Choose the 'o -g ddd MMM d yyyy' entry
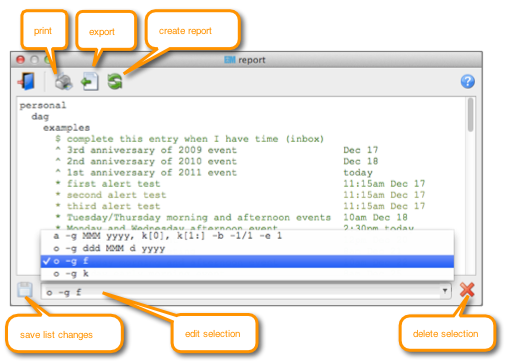 pyautogui.click(x=247, y=249)
